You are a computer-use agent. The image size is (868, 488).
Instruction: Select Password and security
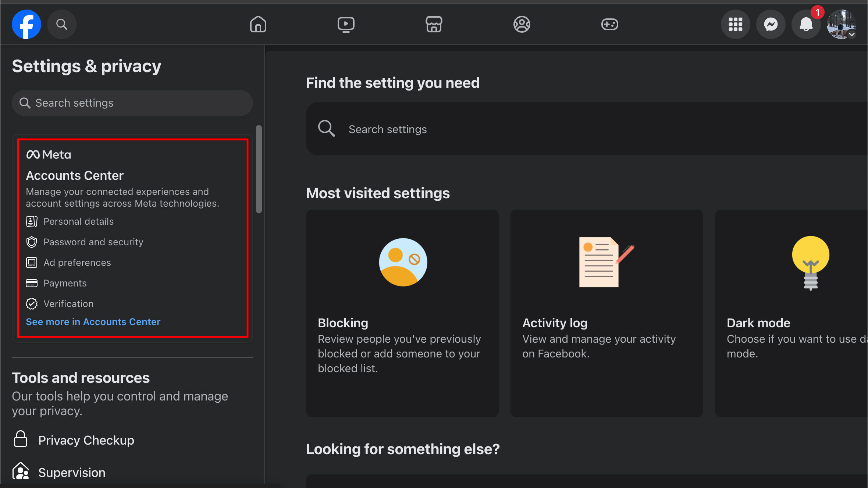(93, 242)
